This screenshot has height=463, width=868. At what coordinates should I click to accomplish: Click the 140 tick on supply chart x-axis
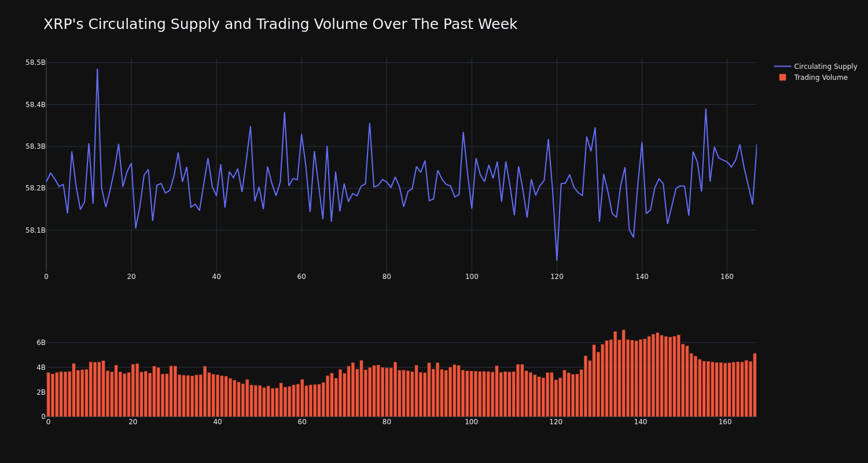[x=642, y=277]
